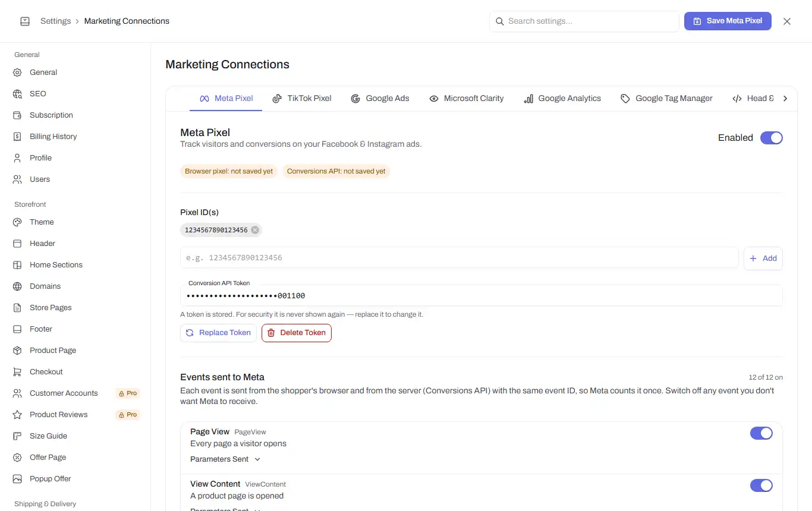The width and height of the screenshot is (812, 511).
Task: Click the Replace Token button
Action: [218, 333]
